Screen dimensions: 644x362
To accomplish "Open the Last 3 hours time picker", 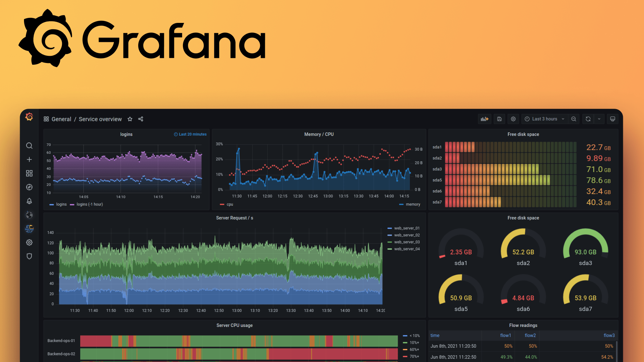I will 544,119.
